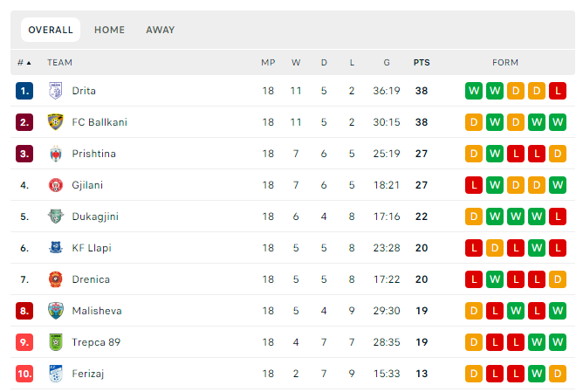
Task: Click Drita's latest red loss form badge
Action: tap(558, 91)
